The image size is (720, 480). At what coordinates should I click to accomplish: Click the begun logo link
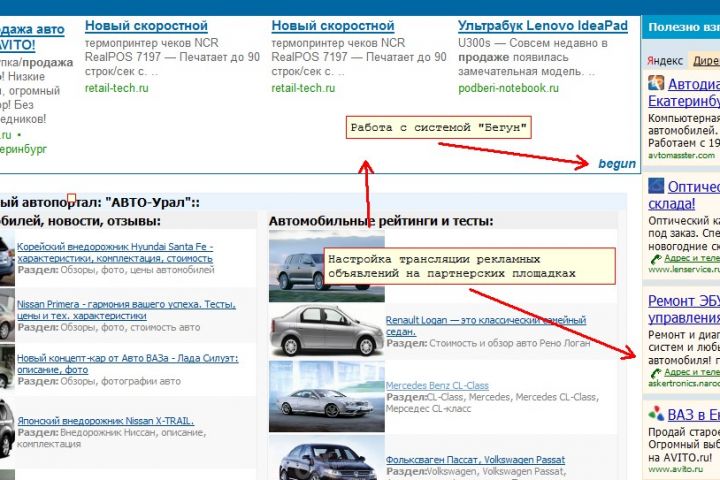click(617, 164)
